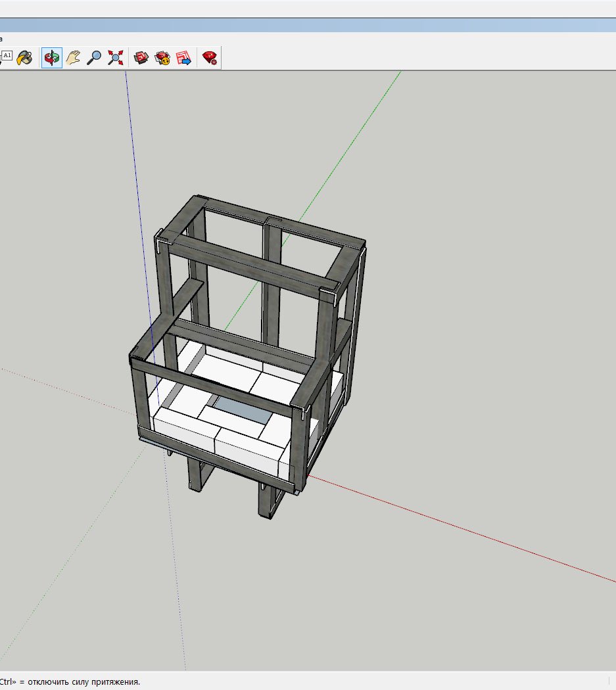This screenshot has height=690, width=616.
Task: Choose the Pan hand tool
Action: [x=73, y=58]
